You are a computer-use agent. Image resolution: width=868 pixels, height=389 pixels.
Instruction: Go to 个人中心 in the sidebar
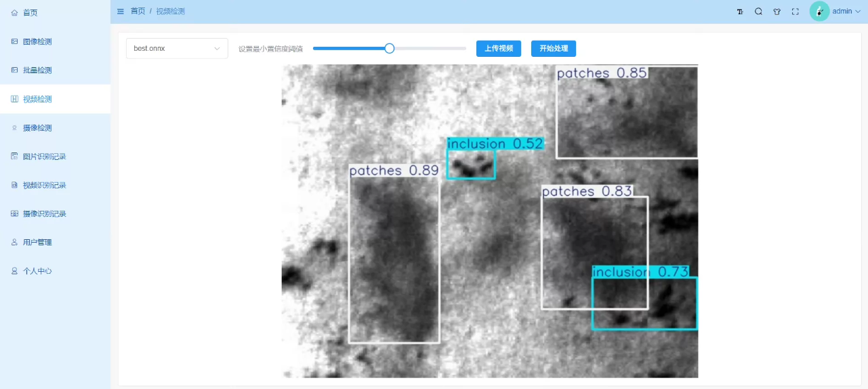pos(55,271)
